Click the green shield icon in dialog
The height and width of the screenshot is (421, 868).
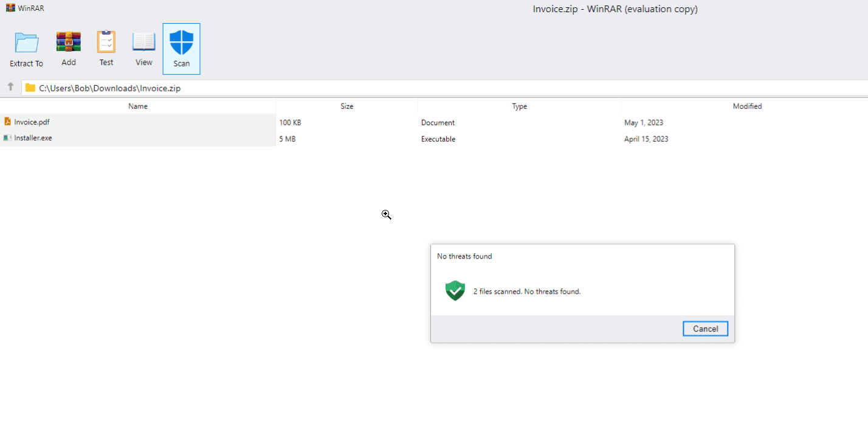455,291
